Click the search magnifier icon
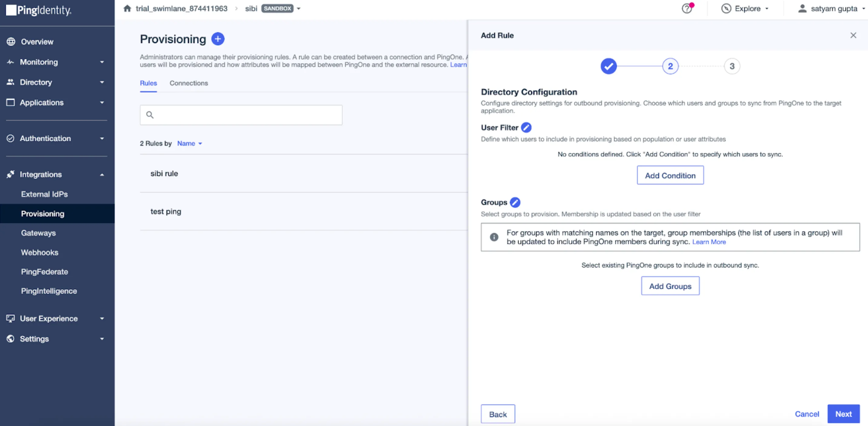 coord(150,115)
